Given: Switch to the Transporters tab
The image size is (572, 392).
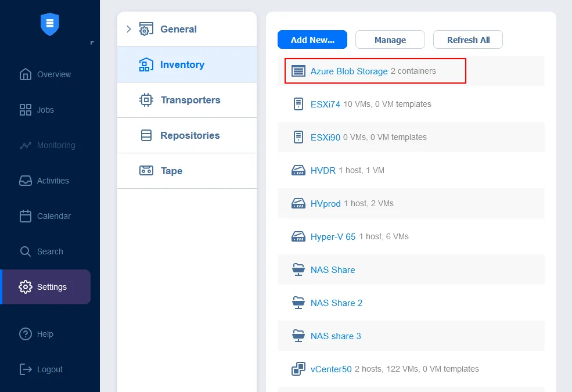Looking at the screenshot, I should pyautogui.click(x=190, y=100).
